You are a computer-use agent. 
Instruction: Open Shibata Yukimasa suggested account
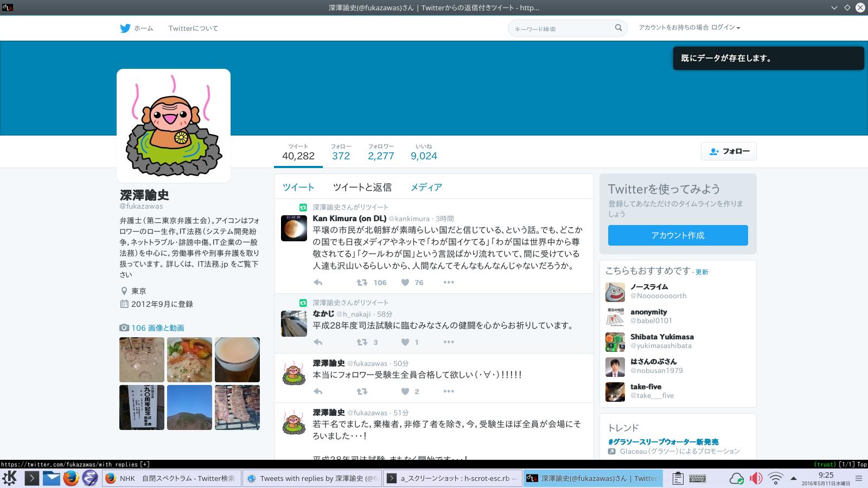point(662,337)
